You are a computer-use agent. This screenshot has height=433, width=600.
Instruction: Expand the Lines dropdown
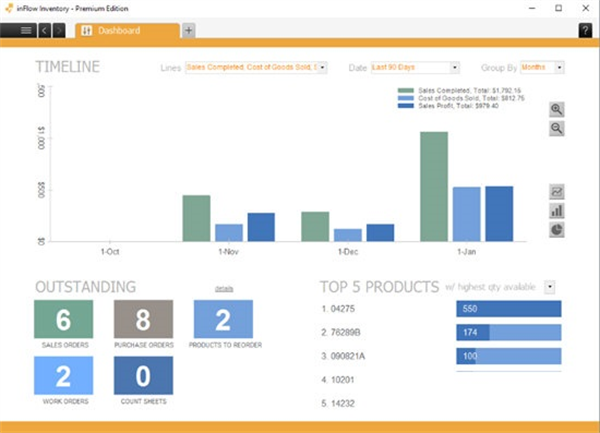point(251,68)
